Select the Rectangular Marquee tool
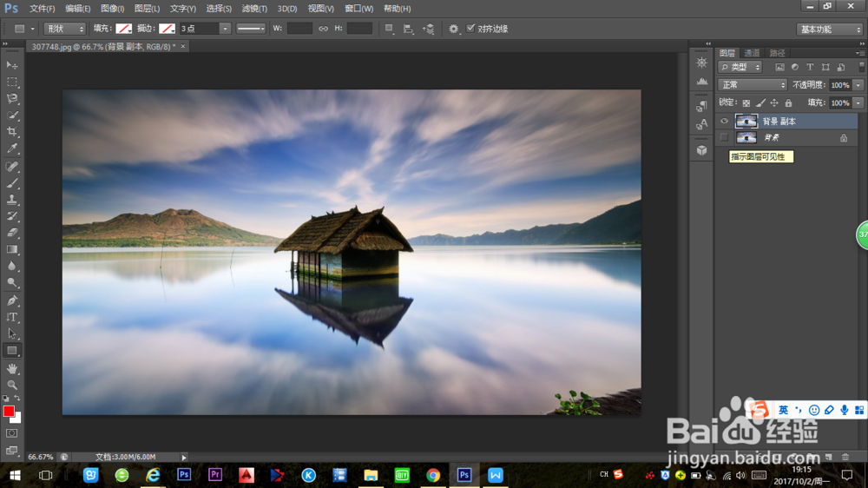Screen dimensions: 868x488 click(11, 82)
